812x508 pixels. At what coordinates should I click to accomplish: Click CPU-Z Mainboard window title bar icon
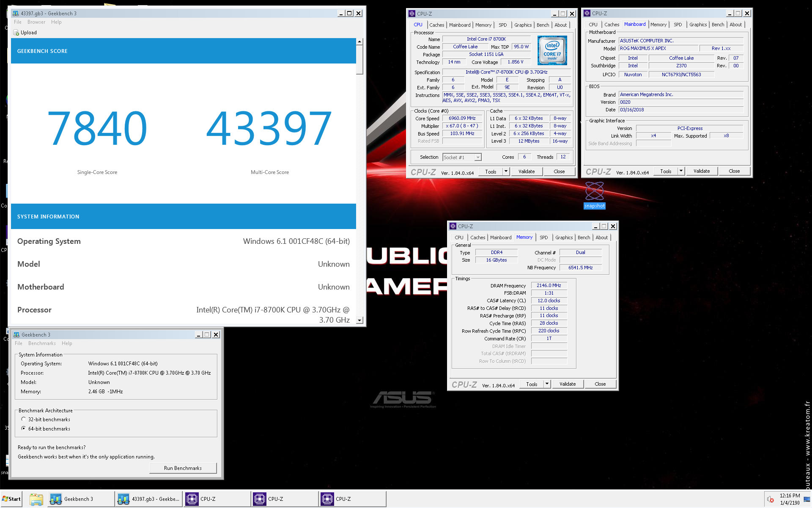(587, 13)
